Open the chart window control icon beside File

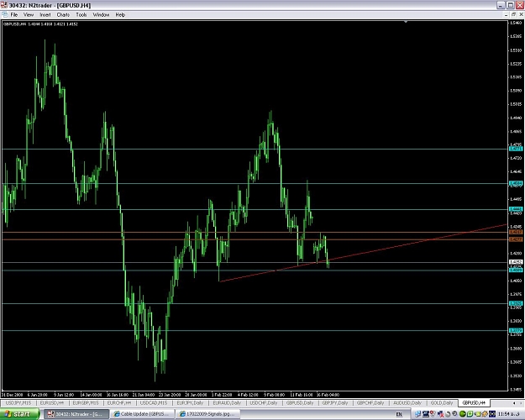tap(5, 15)
